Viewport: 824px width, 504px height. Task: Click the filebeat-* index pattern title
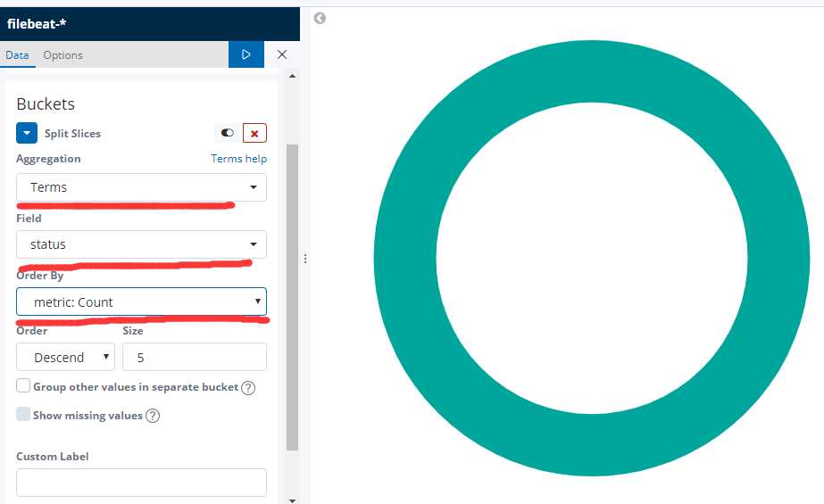coord(37,23)
